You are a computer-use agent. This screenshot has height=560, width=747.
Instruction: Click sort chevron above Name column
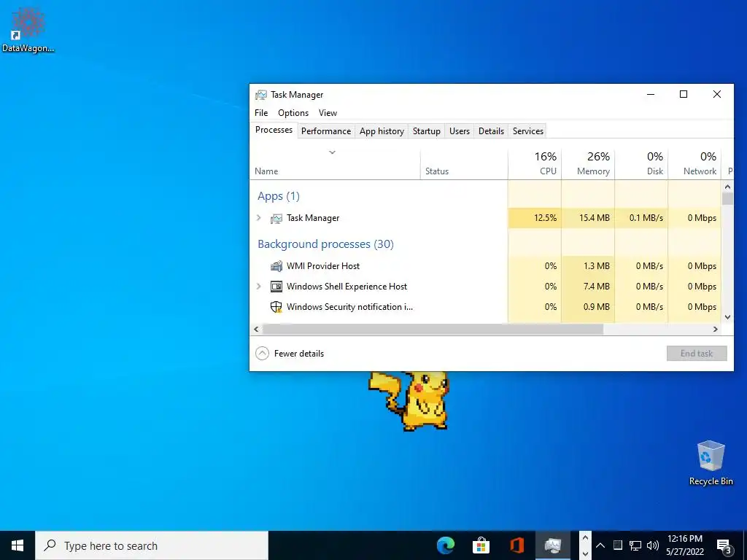click(333, 152)
